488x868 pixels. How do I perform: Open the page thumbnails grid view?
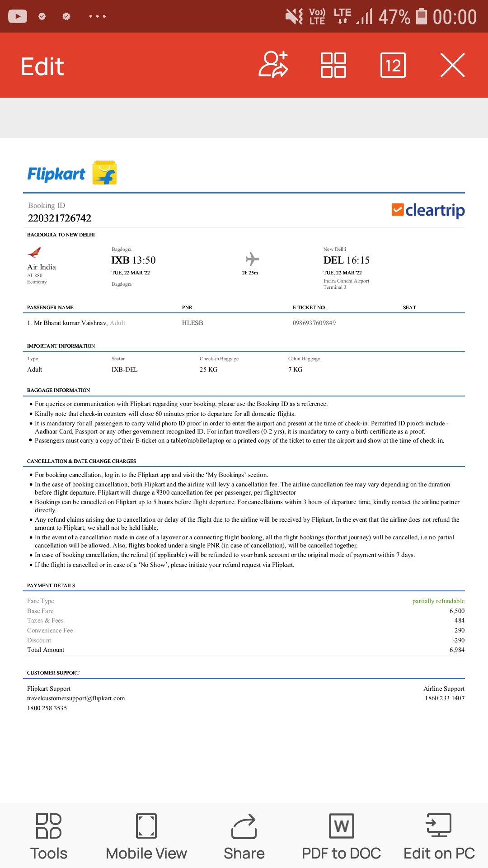pyautogui.click(x=333, y=65)
